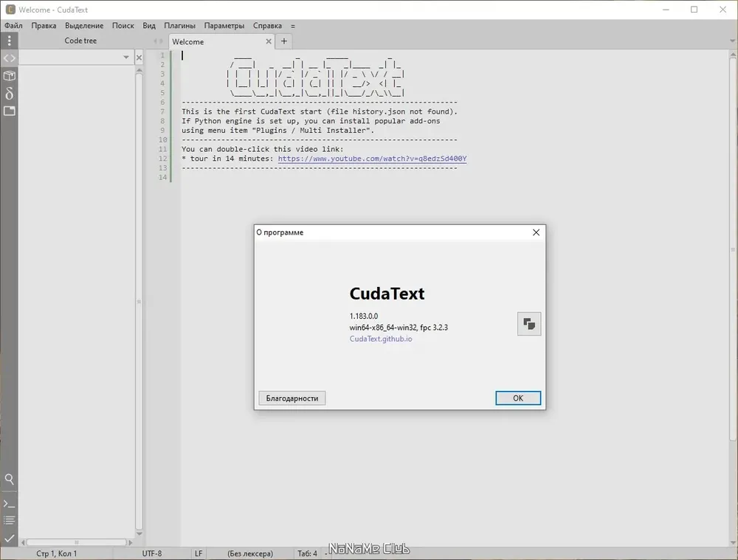Click the Стр 1, Кол 1 caret status
Image resolution: width=738 pixels, height=560 pixels.
pyautogui.click(x=57, y=554)
